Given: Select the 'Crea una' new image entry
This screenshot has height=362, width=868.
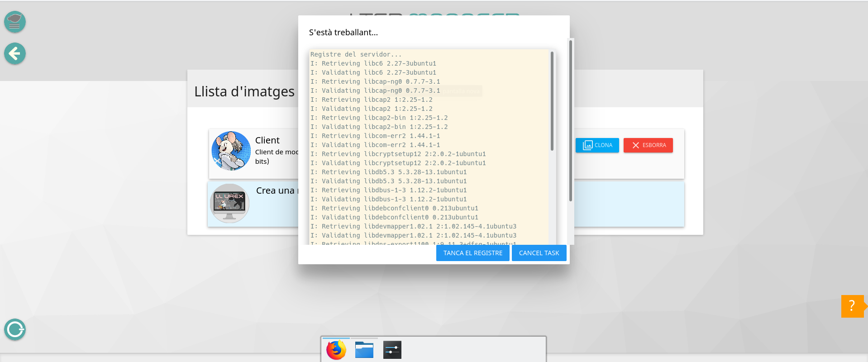Looking at the screenshot, I should 276,191.
